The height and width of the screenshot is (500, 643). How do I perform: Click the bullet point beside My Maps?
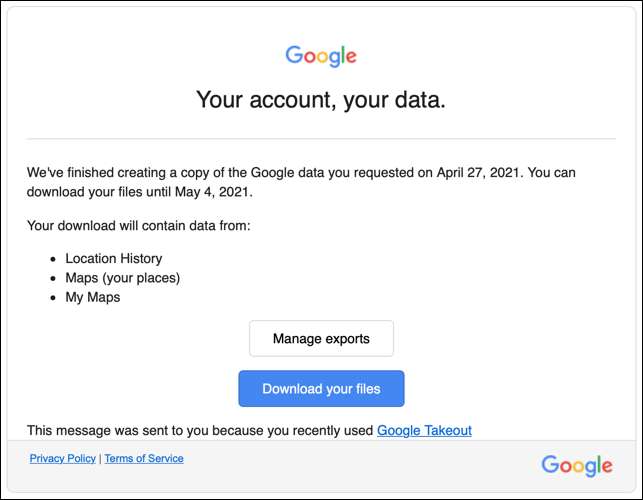(54, 297)
